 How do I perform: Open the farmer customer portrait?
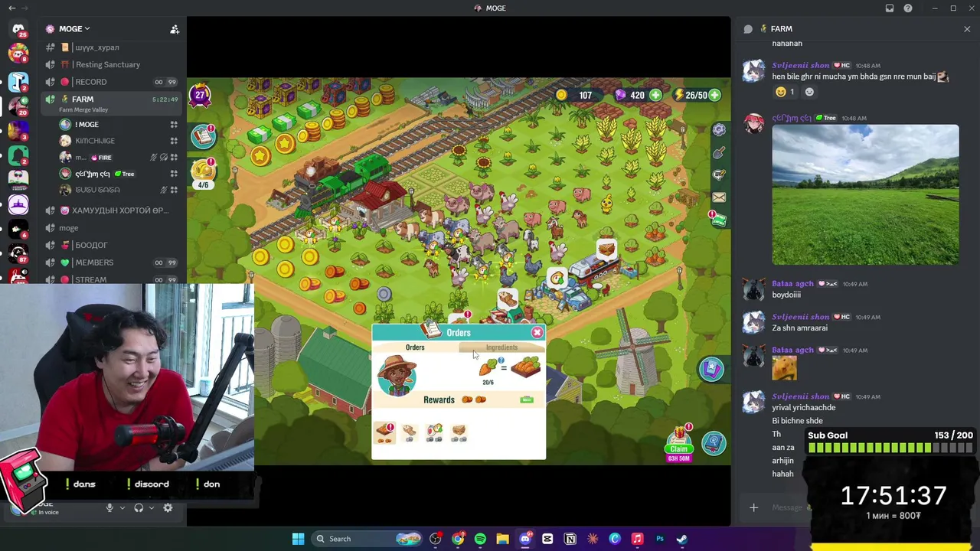coord(397,376)
